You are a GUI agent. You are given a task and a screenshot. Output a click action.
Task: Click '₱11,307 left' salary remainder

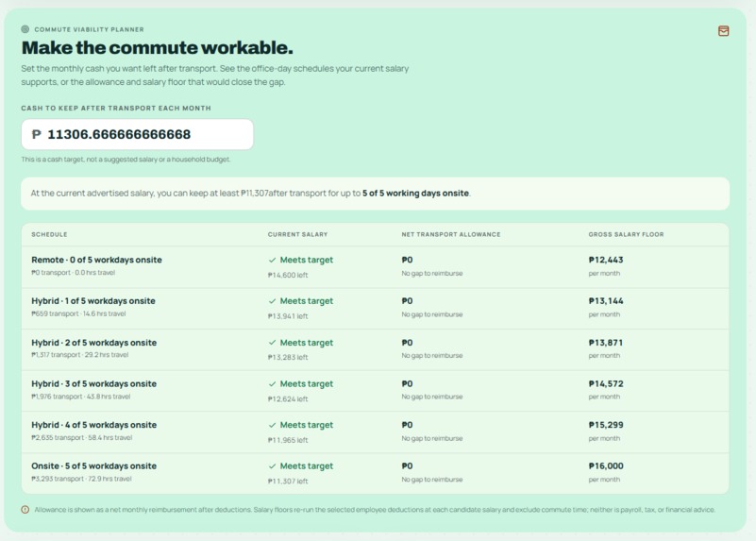(x=288, y=482)
